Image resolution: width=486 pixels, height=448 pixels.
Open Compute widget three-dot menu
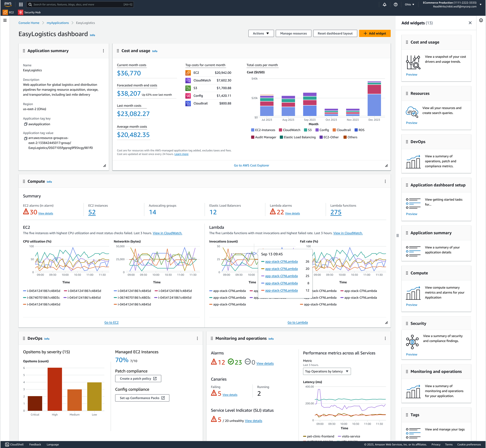point(385,181)
